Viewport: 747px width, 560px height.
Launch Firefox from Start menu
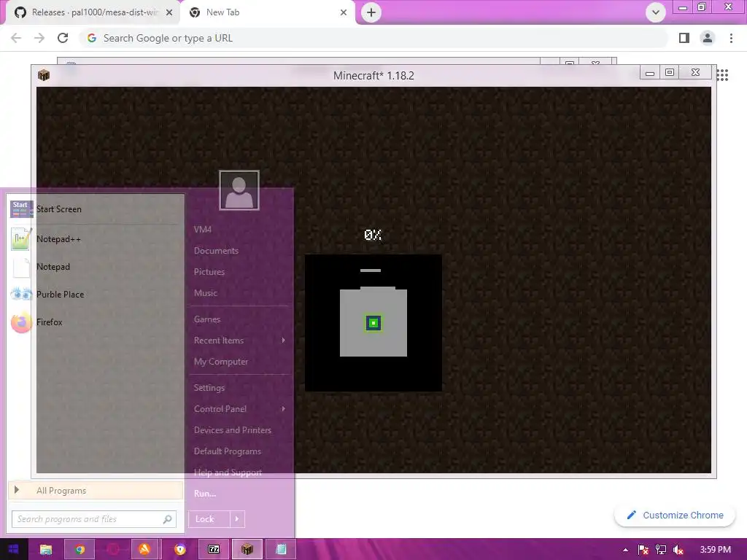(96, 322)
